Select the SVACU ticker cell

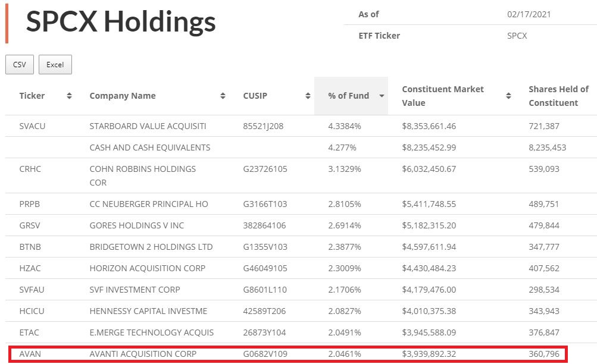tap(32, 126)
